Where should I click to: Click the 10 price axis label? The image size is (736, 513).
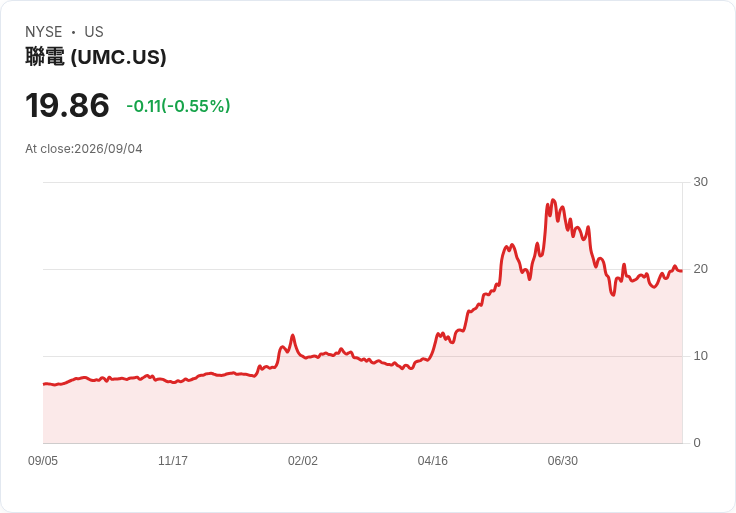point(701,356)
